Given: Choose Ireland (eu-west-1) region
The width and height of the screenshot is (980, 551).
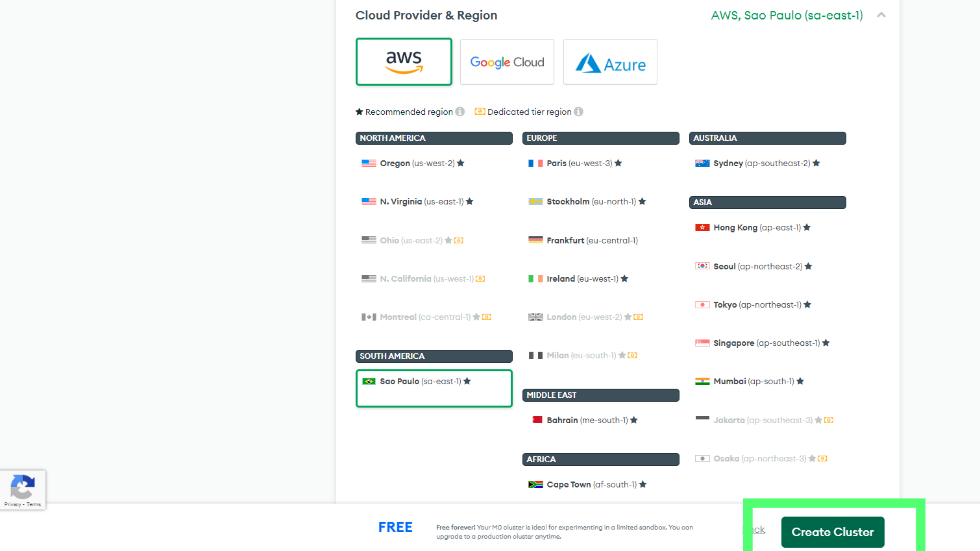Looking at the screenshot, I should (x=601, y=278).
